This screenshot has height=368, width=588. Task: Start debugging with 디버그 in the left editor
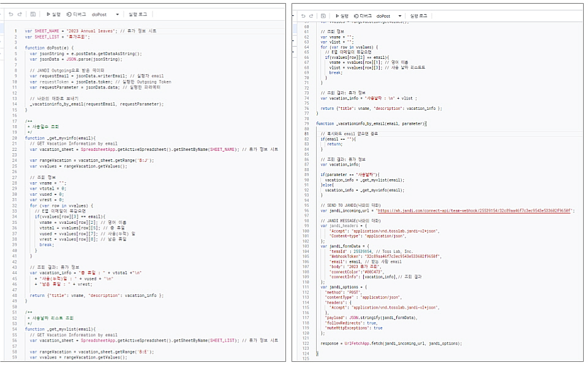click(x=77, y=13)
